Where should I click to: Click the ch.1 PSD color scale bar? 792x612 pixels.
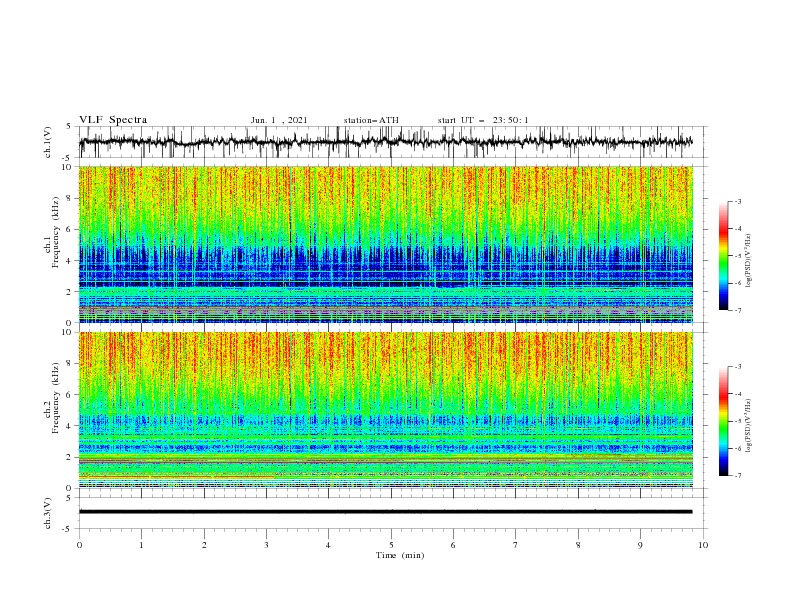point(723,256)
